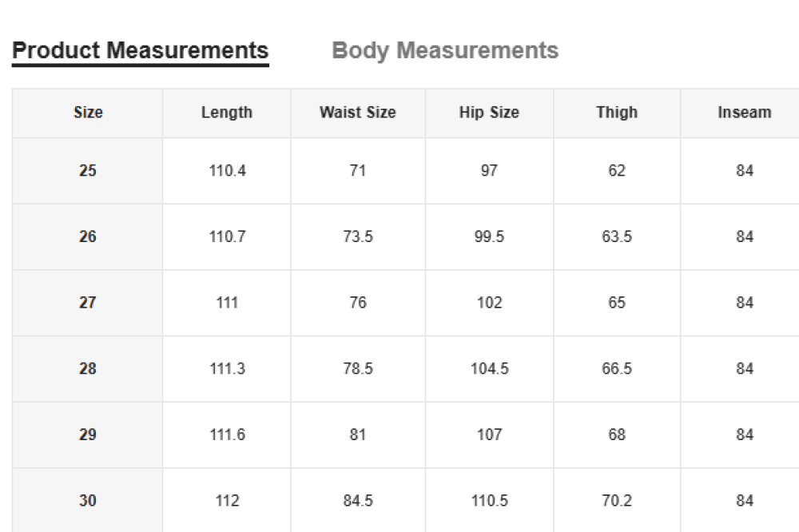Select the size 27 row label
The width and height of the screenshot is (799, 532).
pyautogui.click(x=88, y=303)
